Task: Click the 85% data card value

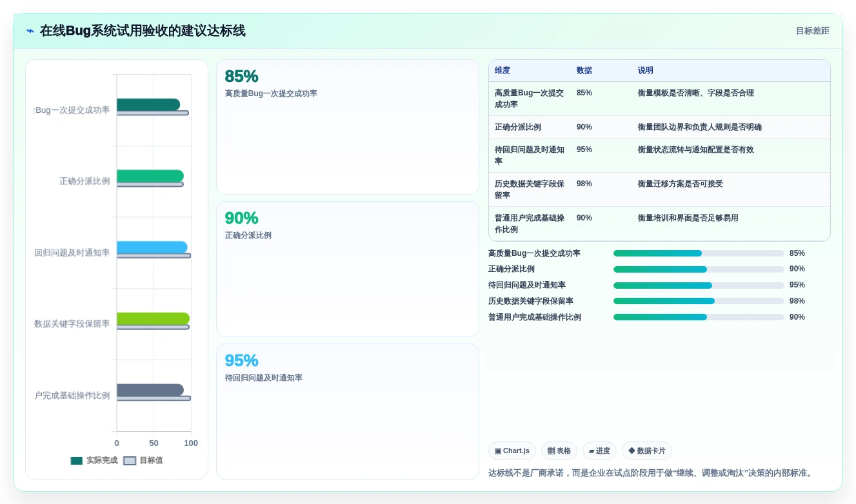Action: pyautogui.click(x=241, y=77)
